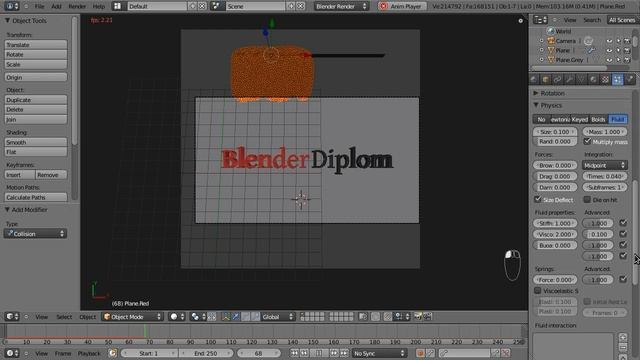
Task: Click the Plane's modifier wrench icon in outliner
Action: click(x=591, y=50)
